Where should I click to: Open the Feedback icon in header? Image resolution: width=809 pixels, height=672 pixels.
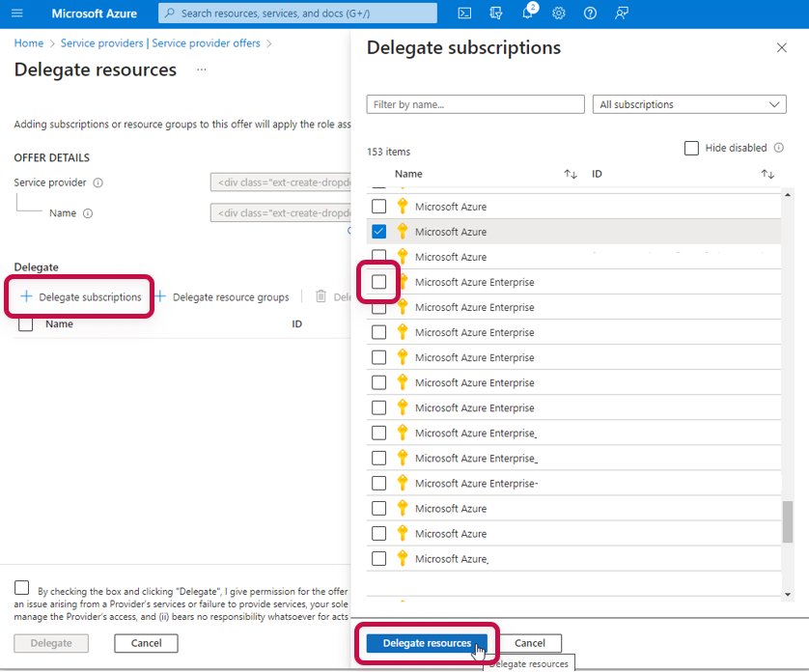pos(622,14)
